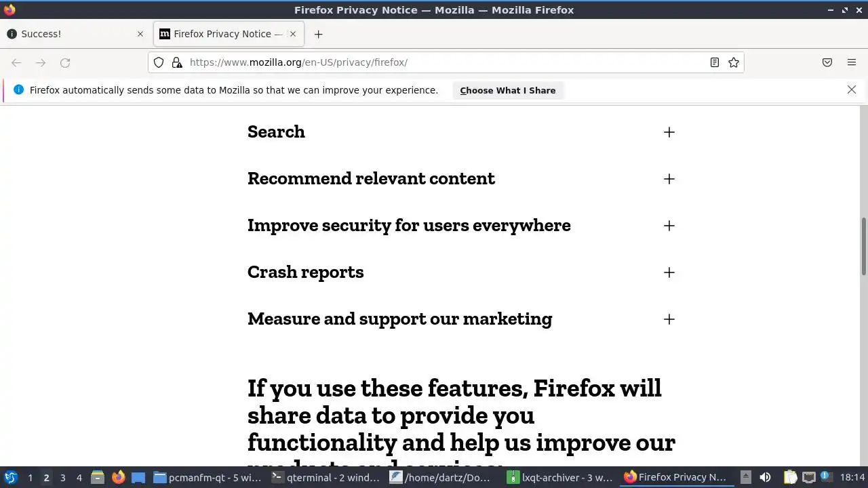Viewport: 868px width, 488px height.
Task: Click the info icon in notification bar
Action: (x=18, y=89)
